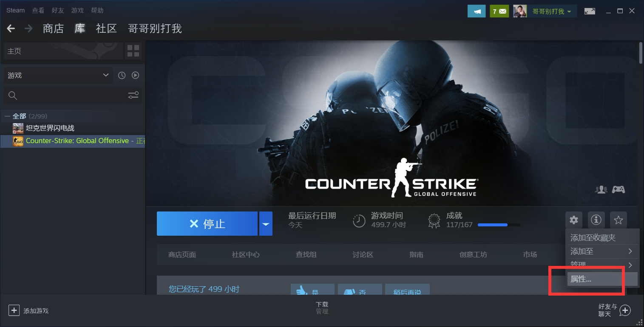The image size is (644, 327).
Task: Click the 添加游戏 label
Action: click(36, 311)
